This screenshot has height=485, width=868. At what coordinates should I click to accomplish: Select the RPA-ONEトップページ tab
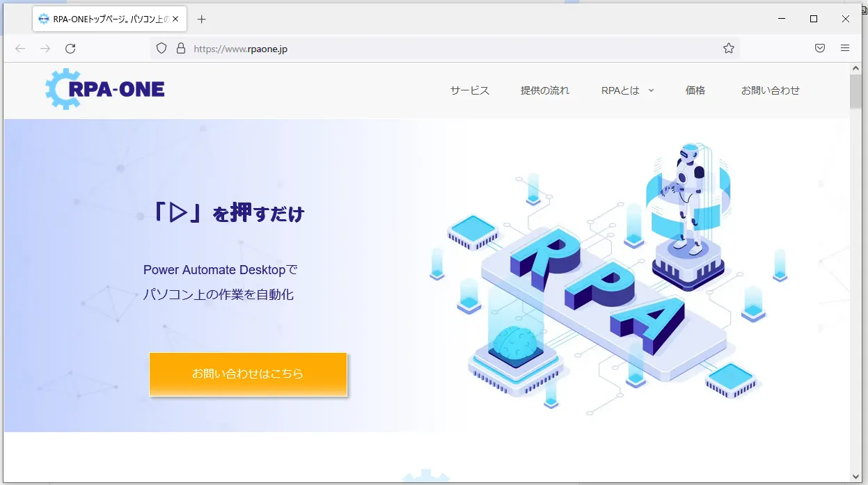tap(109, 19)
